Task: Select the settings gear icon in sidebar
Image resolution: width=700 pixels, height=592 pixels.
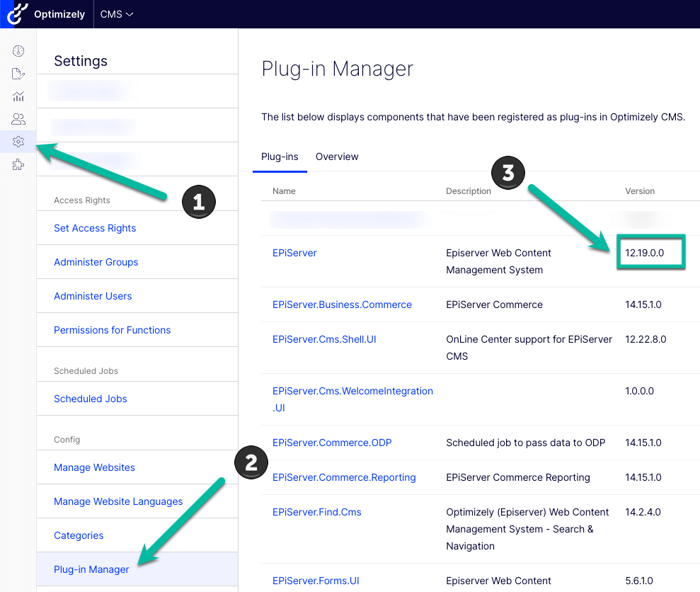Action: point(18,142)
